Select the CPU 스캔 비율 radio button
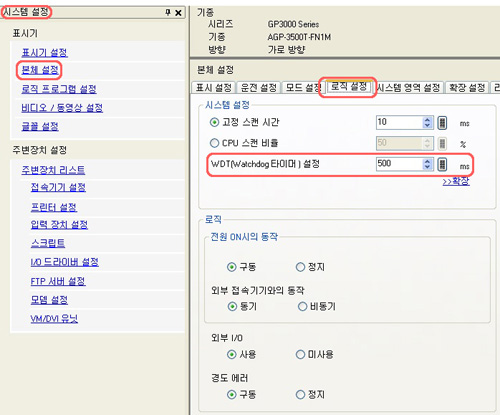Screen dimensions: 500x415 214,143
